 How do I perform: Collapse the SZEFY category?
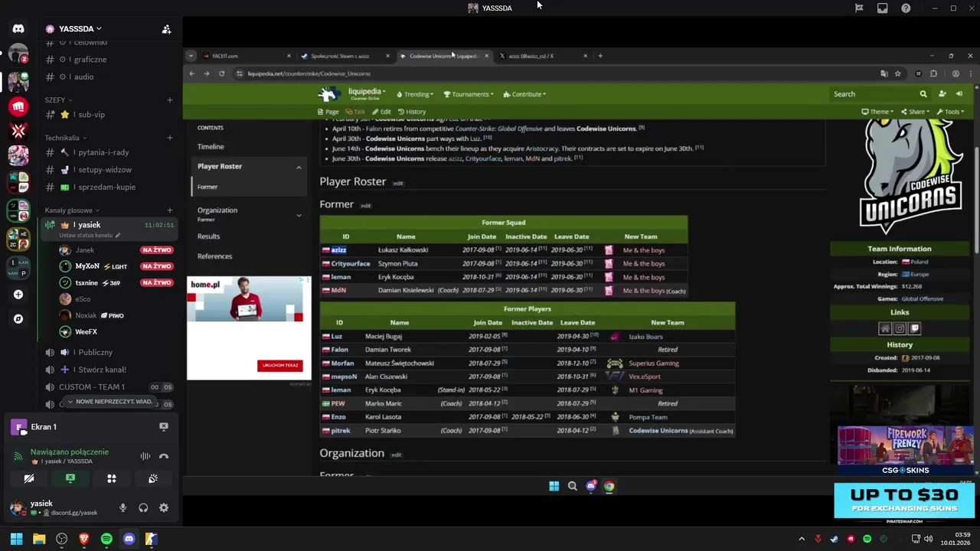[x=58, y=100]
